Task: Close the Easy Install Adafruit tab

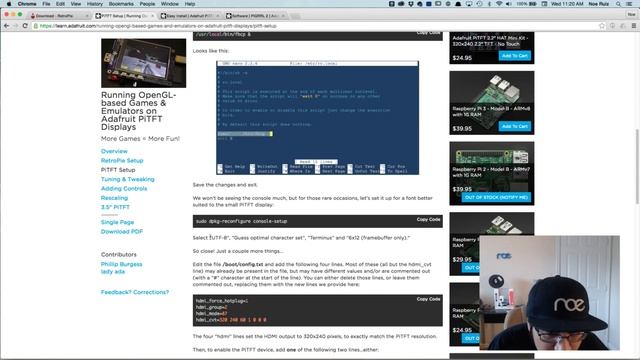Action: point(218,16)
